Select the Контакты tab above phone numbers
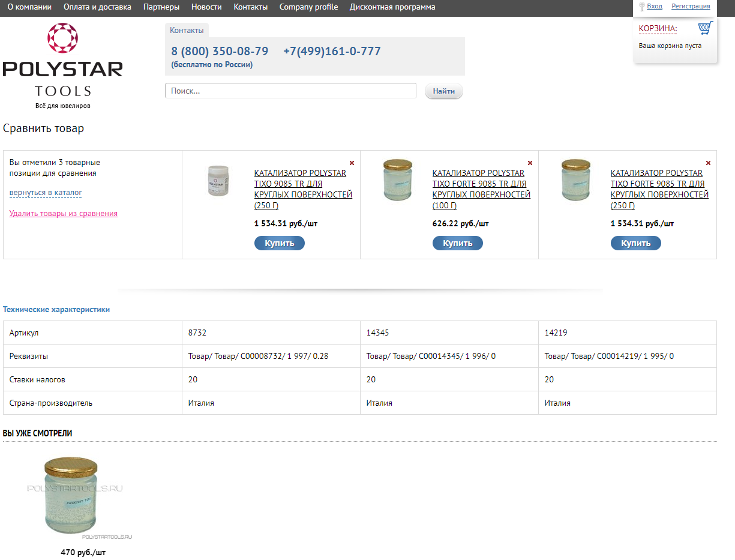 [187, 30]
